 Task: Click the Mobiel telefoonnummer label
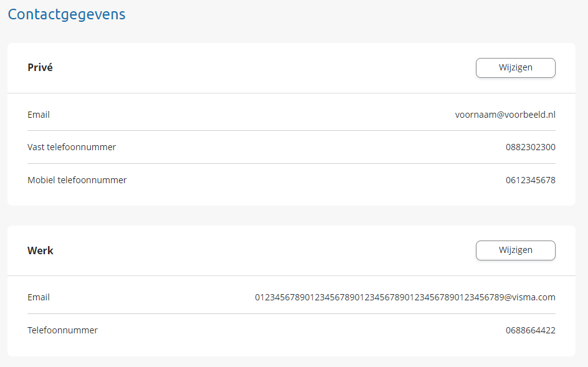pyautogui.click(x=77, y=181)
